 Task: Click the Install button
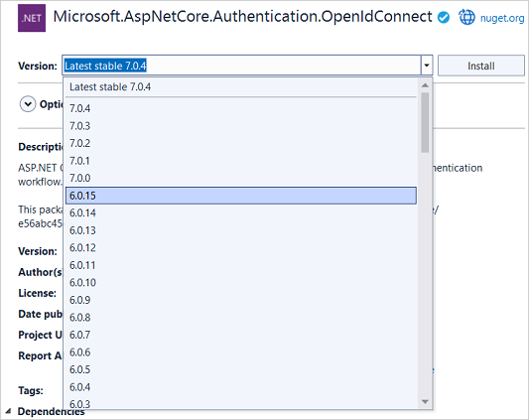[481, 66]
